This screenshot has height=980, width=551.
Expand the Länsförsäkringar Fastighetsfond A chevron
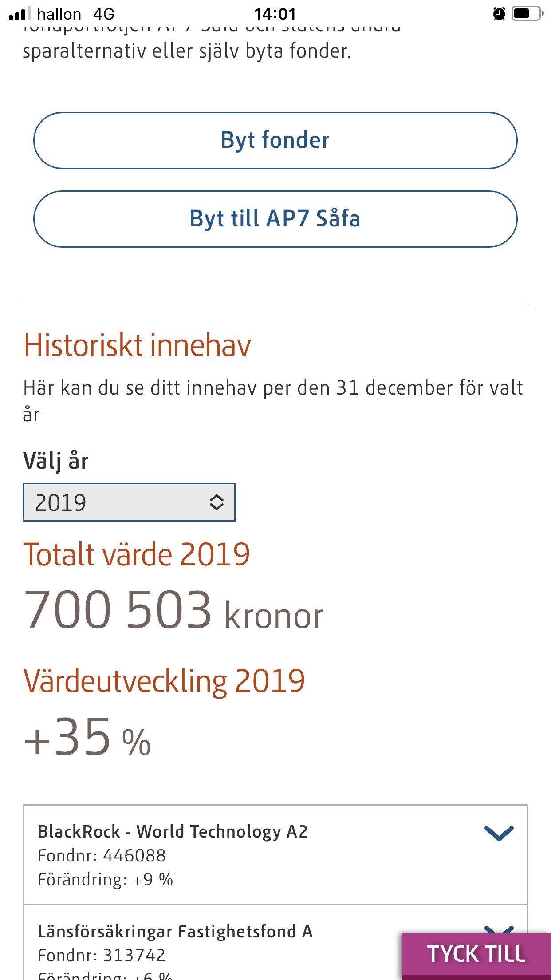pos(499,929)
